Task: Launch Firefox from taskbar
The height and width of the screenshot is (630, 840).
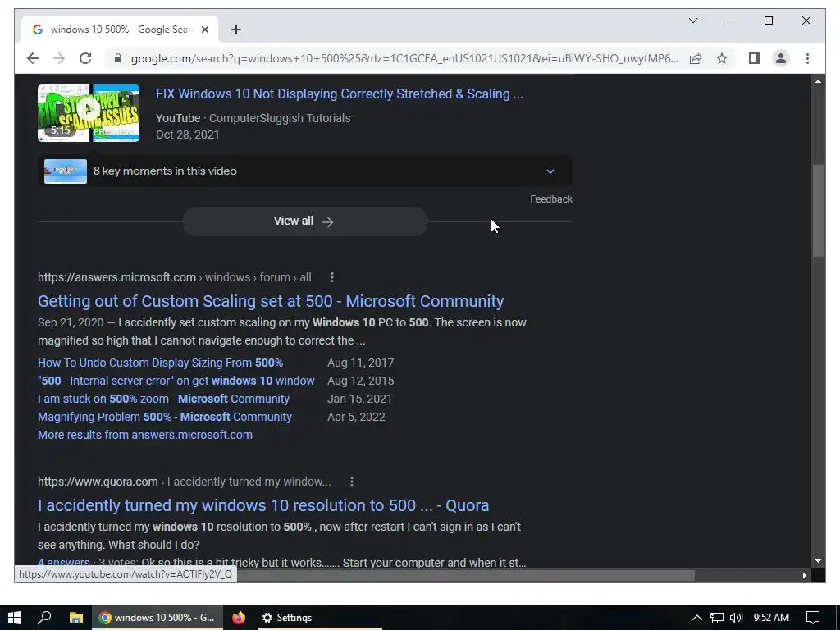Action: pos(239,618)
